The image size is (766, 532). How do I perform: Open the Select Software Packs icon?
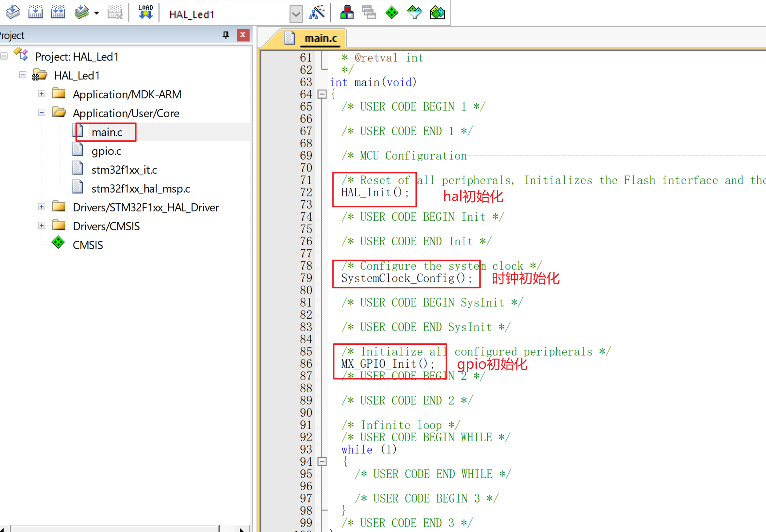click(x=414, y=12)
